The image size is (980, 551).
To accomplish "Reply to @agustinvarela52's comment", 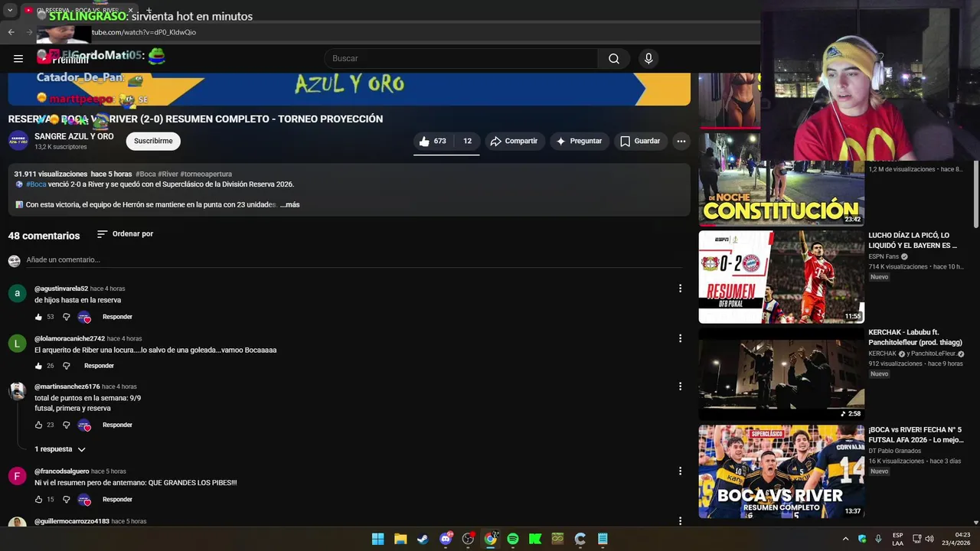I will tap(117, 317).
